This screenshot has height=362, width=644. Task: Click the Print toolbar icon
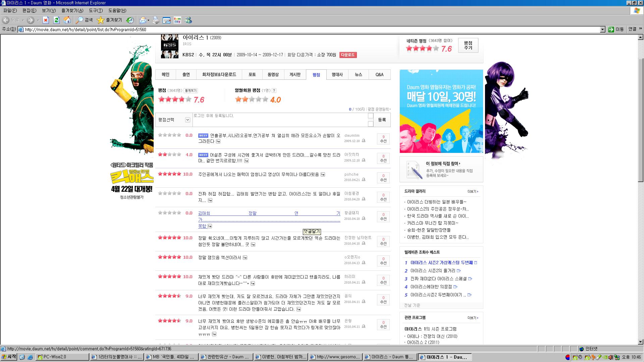156,20
